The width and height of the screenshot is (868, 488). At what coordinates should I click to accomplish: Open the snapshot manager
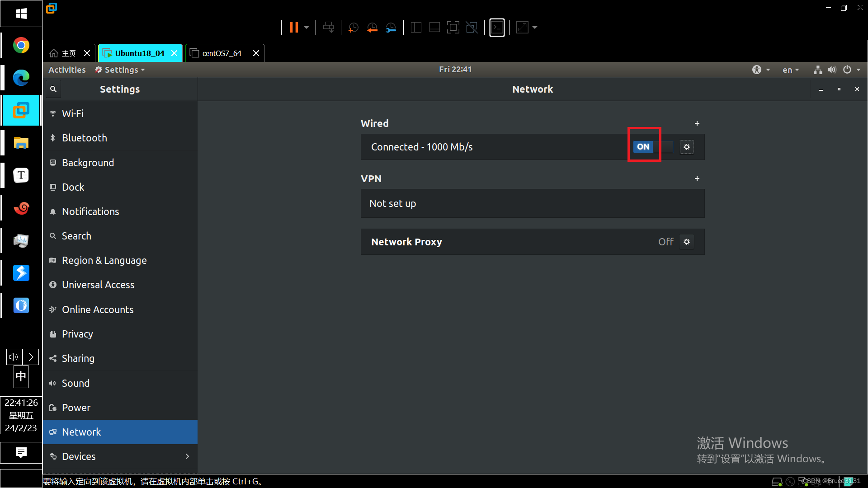(391, 28)
